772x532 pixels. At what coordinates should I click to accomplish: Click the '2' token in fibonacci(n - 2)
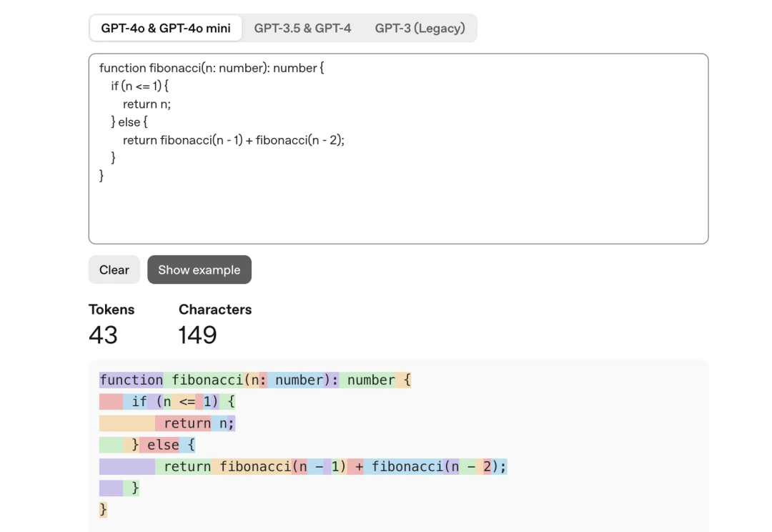click(x=488, y=466)
